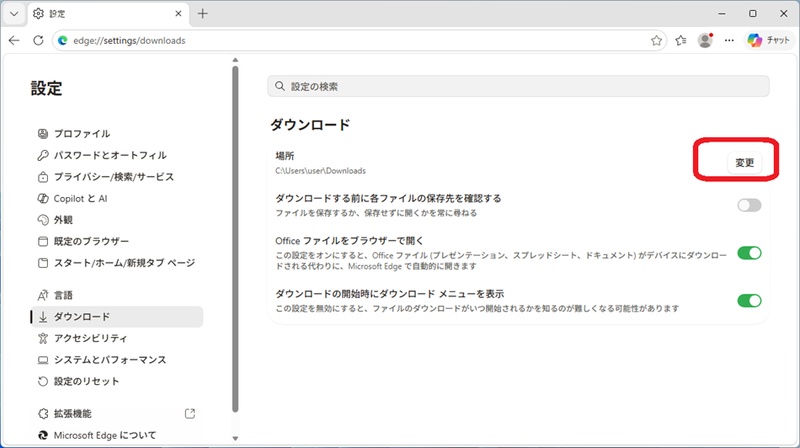Close the 設定 tab

pyautogui.click(x=178, y=14)
